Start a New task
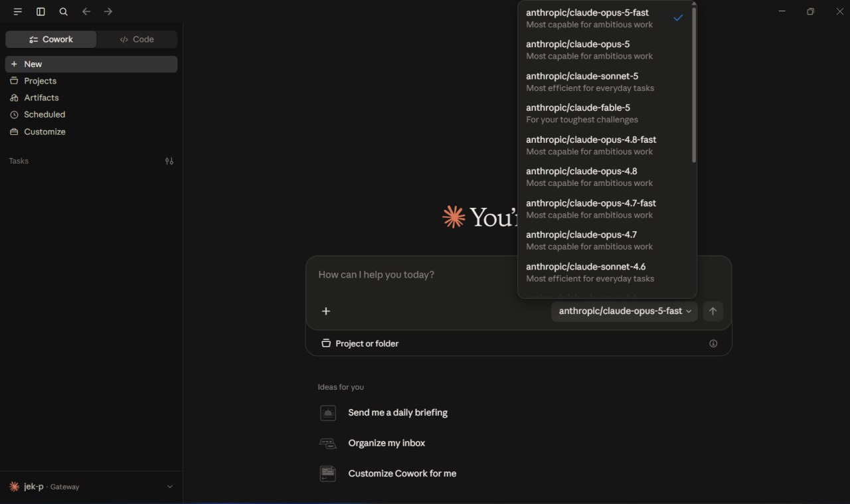 92,64
